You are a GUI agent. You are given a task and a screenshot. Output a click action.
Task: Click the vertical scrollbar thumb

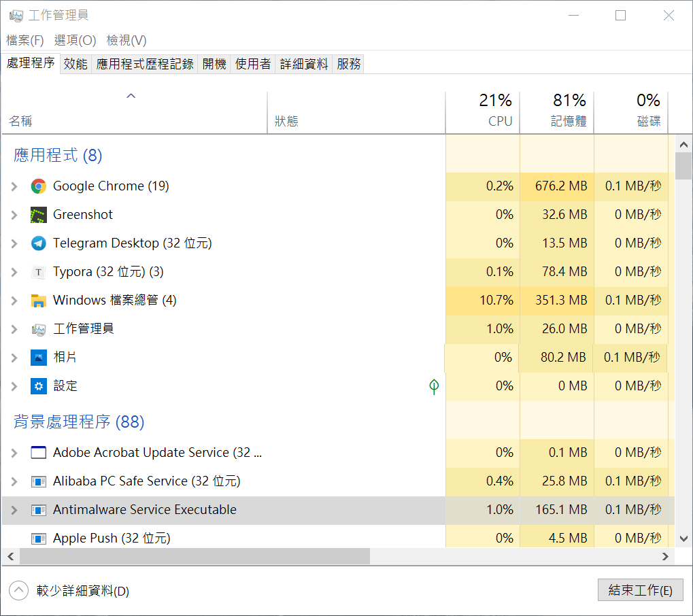pos(683,166)
